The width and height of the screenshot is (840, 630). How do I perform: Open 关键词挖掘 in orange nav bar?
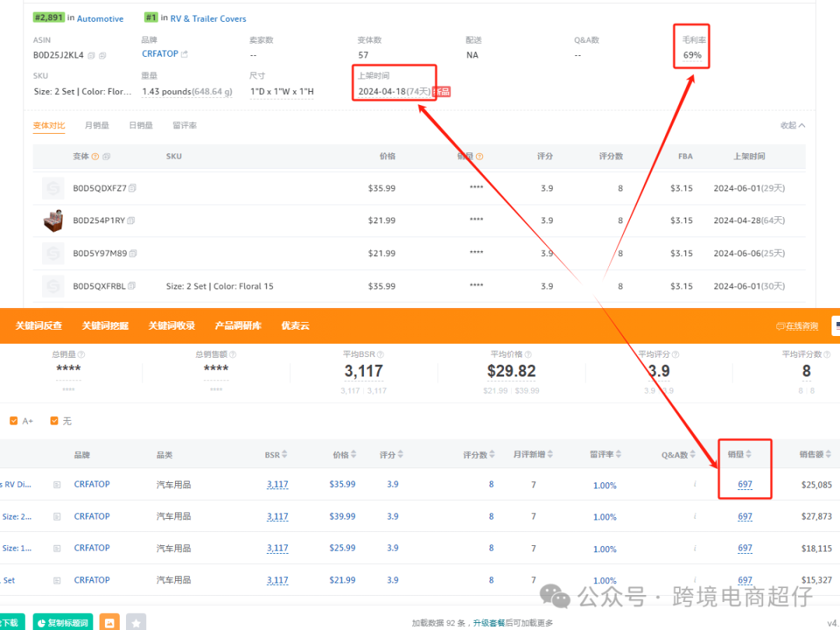click(105, 326)
